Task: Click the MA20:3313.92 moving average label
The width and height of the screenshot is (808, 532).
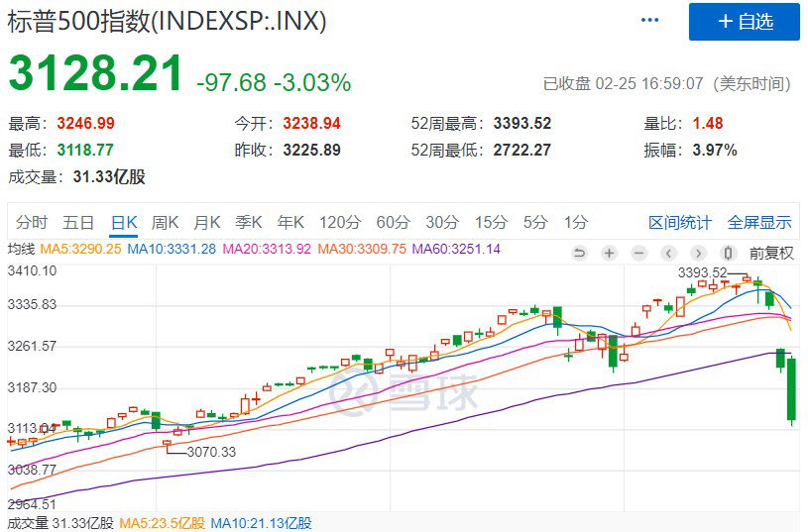Action: tap(267, 250)
